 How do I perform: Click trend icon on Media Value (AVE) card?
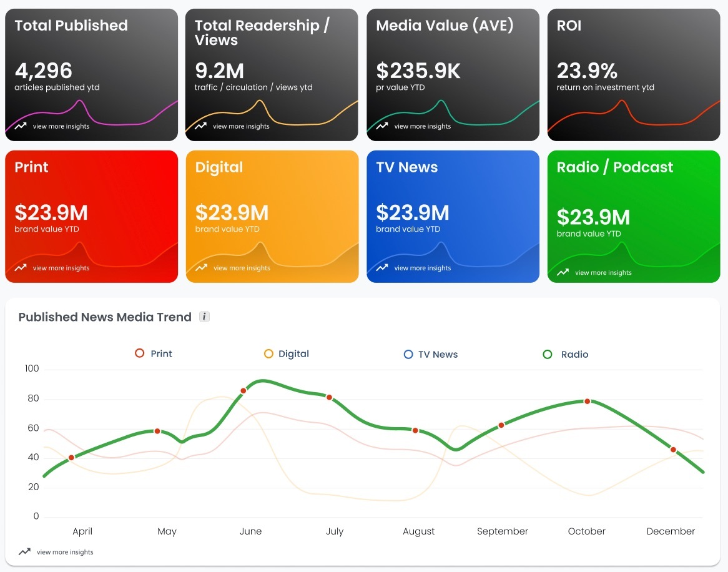tap(382, 126)
